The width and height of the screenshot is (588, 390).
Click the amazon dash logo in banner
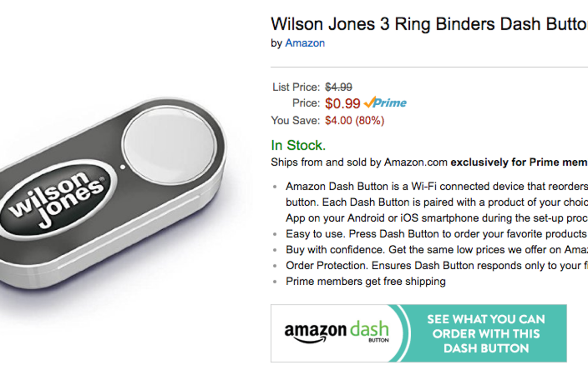pos(336,333)
